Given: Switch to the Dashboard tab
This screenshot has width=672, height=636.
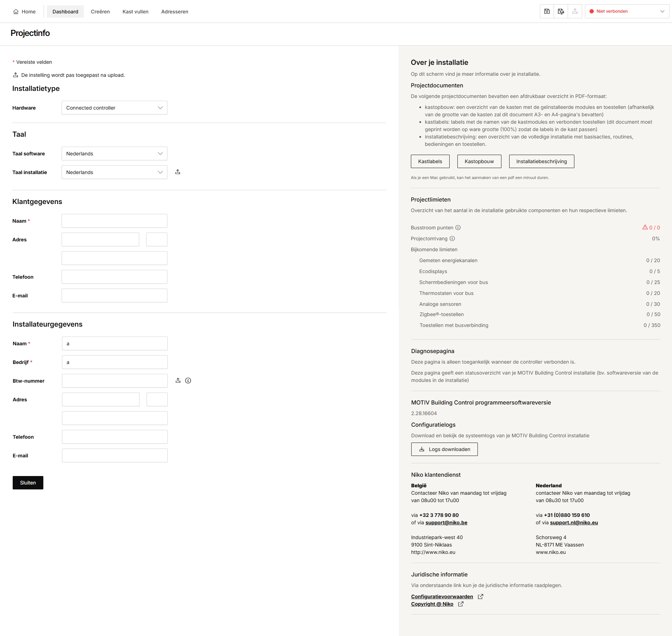Looking at the screenshot, I should [65, 12].
